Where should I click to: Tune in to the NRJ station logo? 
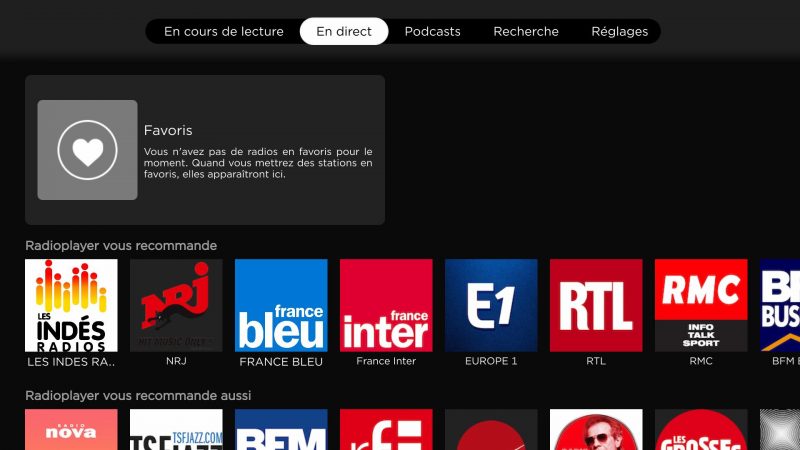click(176, 305)
